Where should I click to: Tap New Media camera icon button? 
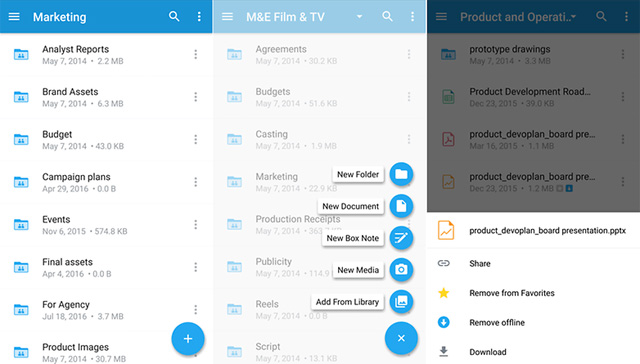coord(401,270)
